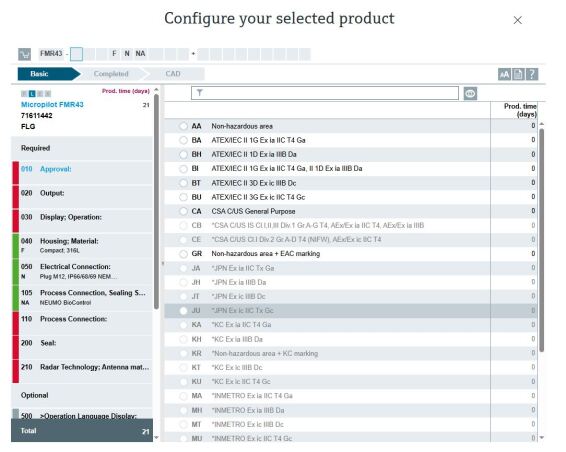Open the 050 Electrical Connection feature

82,271
